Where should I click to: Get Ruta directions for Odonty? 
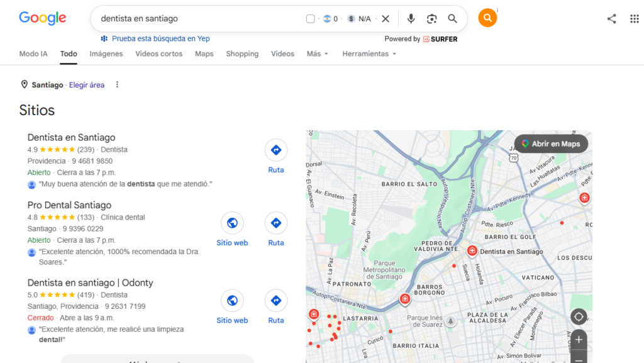point(276,307)
